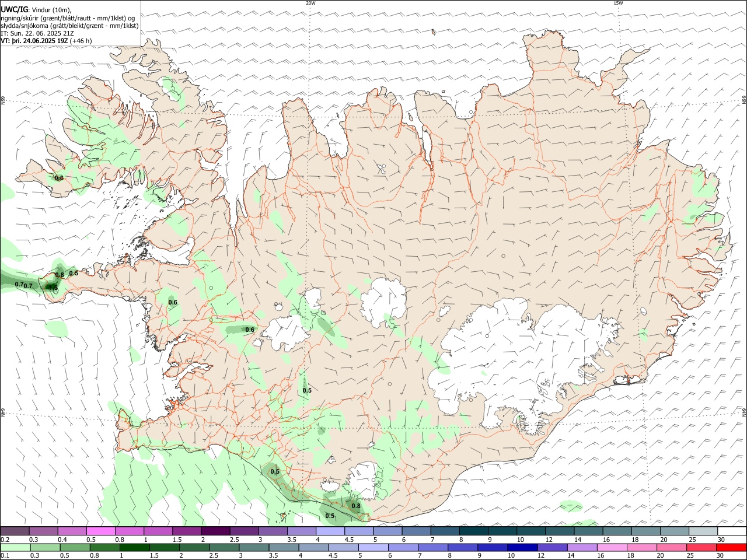Pick the red 25 rain legend swatch

[x=701, y=547]
